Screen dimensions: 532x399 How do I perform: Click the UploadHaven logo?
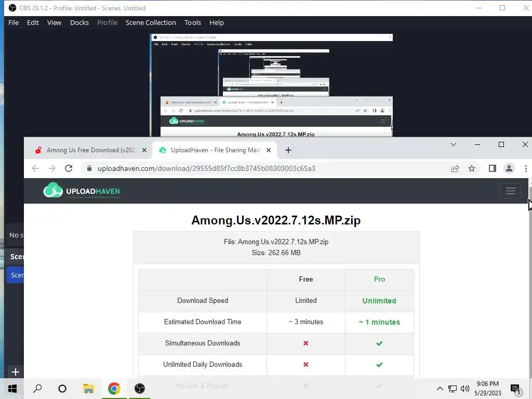[82, 191]
